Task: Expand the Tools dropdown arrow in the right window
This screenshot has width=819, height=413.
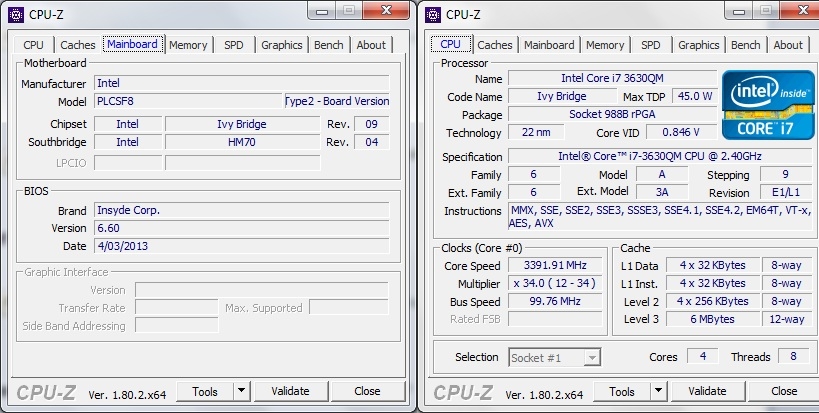Action: (x=659, y=392)
